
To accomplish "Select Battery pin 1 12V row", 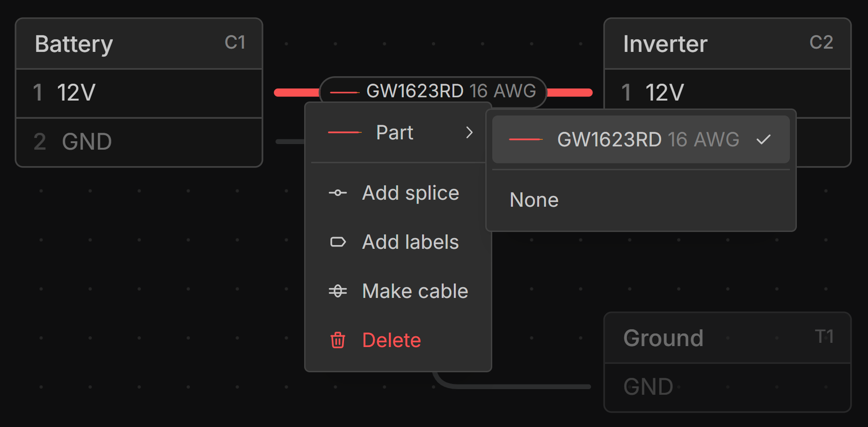I will tap(139, 93).
